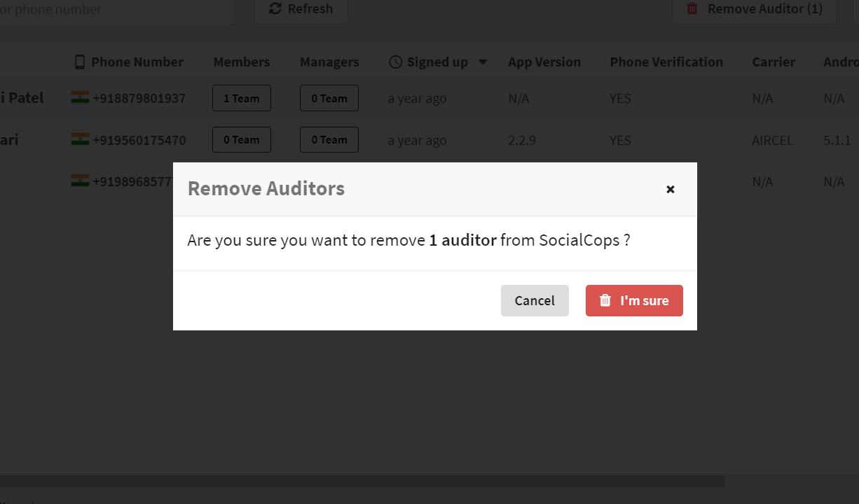Open 0 Team managers badge in AIRCEL row
This screenshot has height=504, width=859.
click(329, 139)
